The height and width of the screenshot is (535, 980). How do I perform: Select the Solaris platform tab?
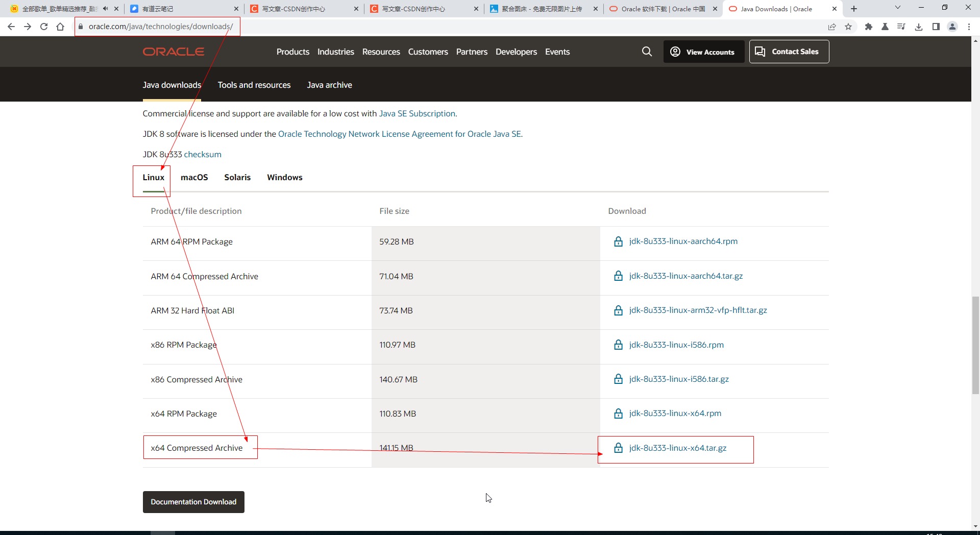click(237, 177)
